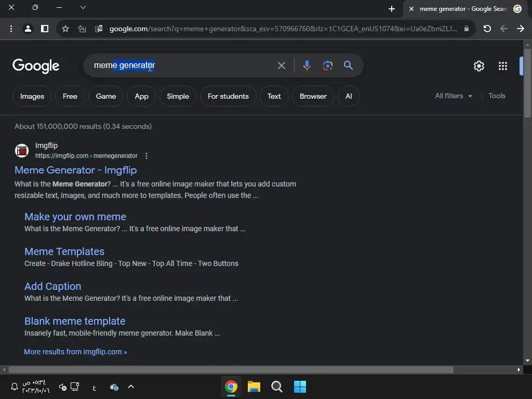The image size is (532, 399).
Task: Open Blank meme template sitelink
Action: pyautogui.click(x=75, y=321)
